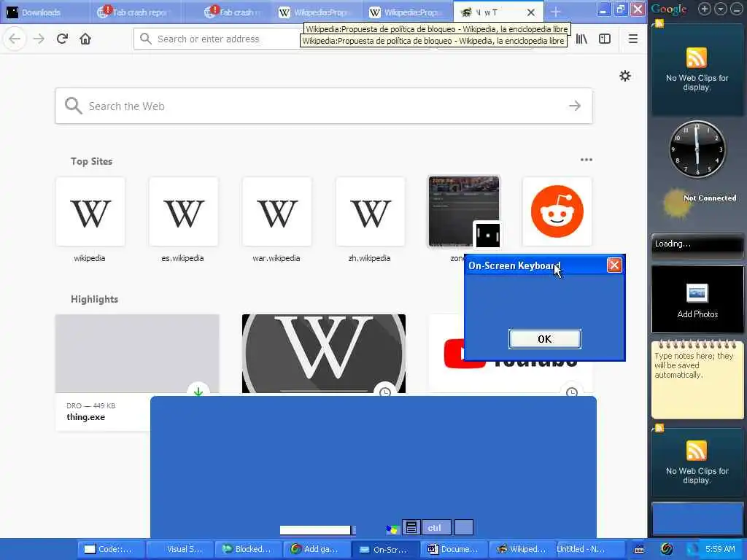Open the dark screenshot top site tile
747x560 pixels.
[463, 211]
